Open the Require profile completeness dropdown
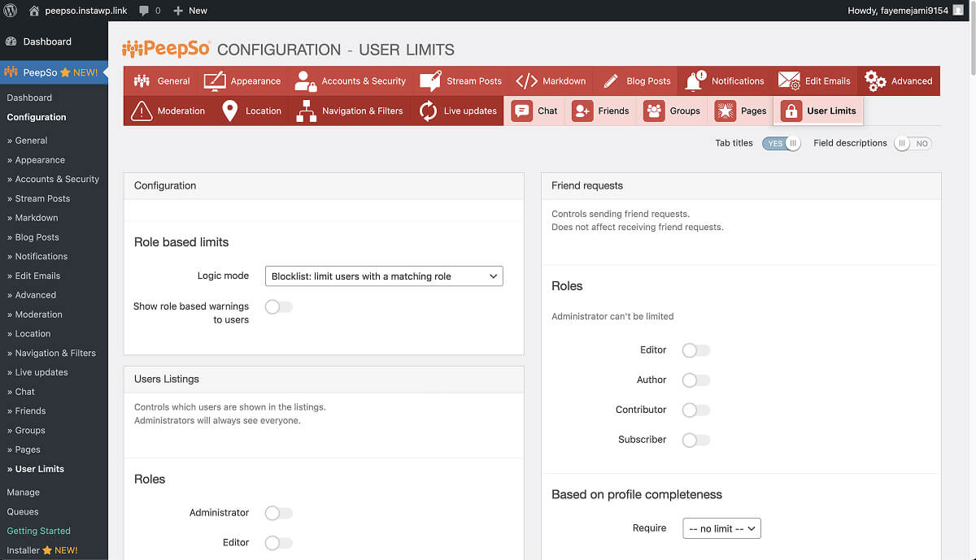This screenshot has width=976, height=560. (x=721, y=528)
